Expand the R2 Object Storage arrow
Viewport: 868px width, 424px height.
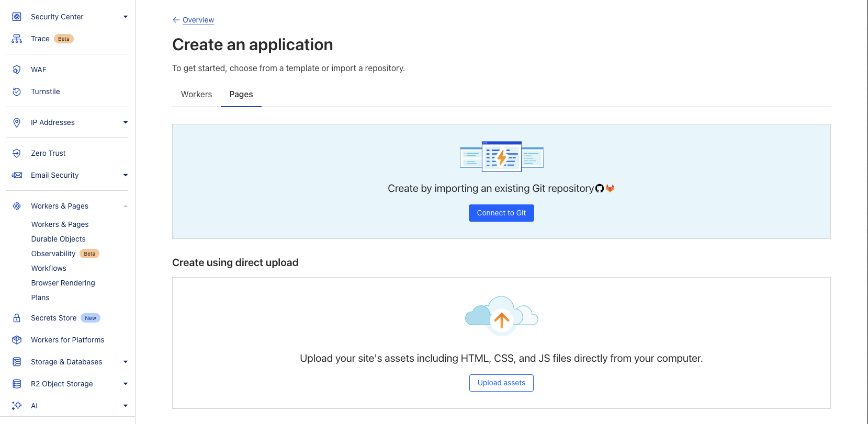(126, 384)
